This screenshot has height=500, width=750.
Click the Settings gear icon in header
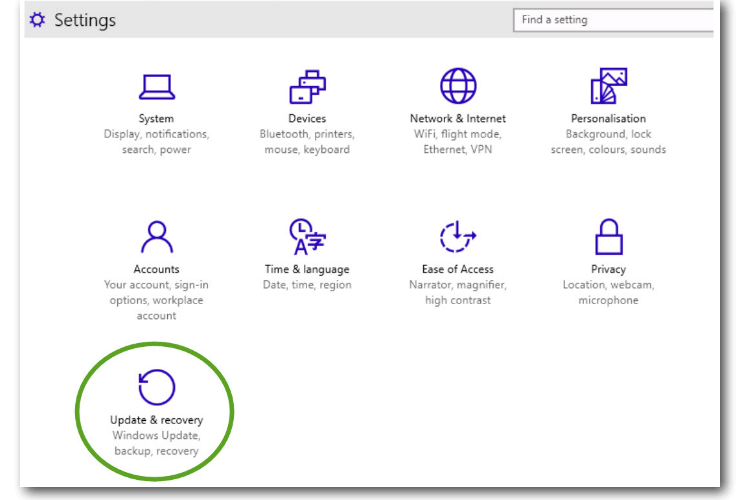(x=37, y=20)
